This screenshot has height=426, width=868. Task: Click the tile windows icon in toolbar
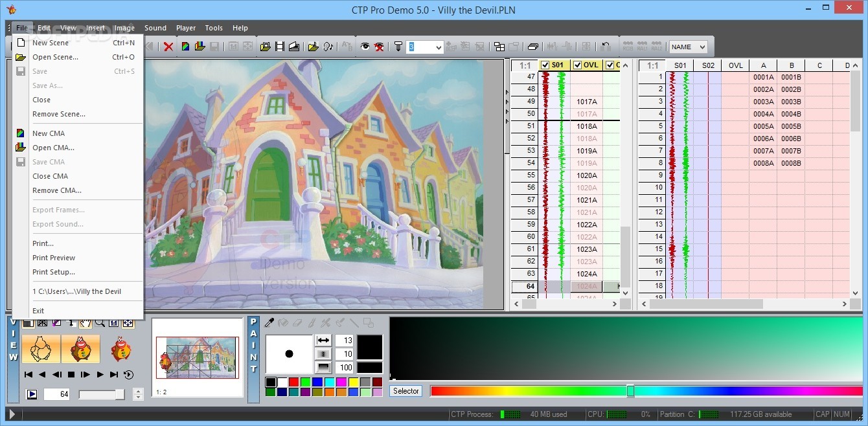[x=499, y=47]
